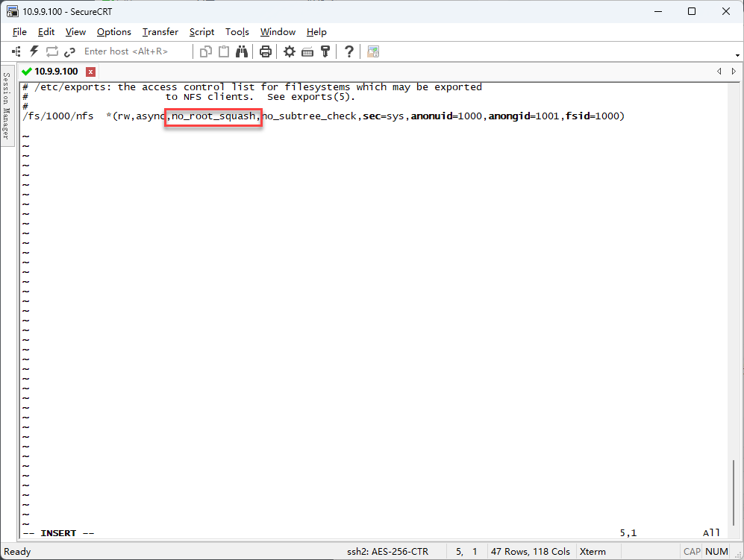Open the Transfer menu
This screenshot has width=744, height=560.
pos(160,32)
